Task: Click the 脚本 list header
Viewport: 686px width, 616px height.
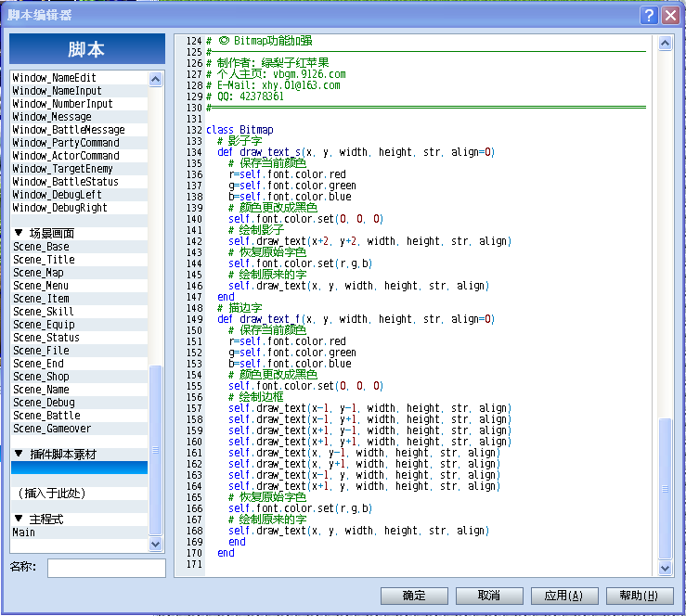Action: (87, 49)
